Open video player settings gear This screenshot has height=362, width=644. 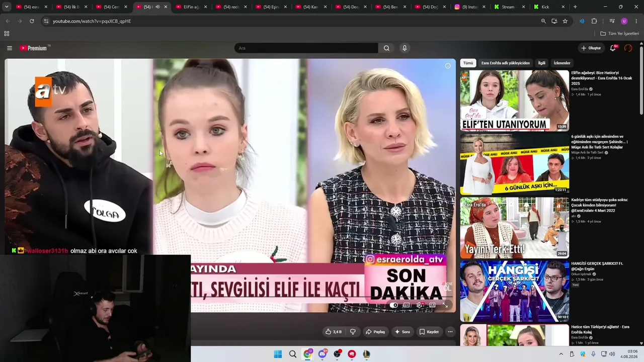click(419, 305)
